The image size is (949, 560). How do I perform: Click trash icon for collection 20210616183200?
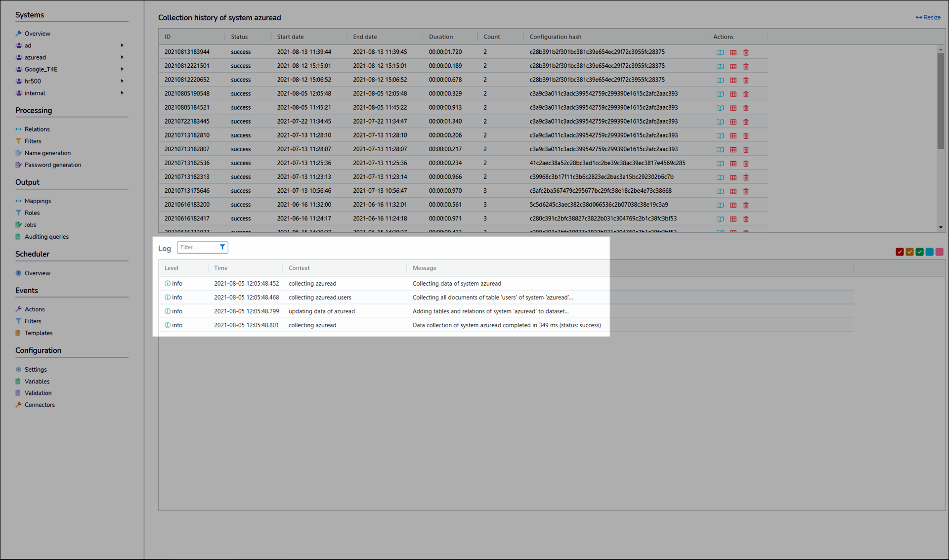pyautogui.click(x=746, y=205)
